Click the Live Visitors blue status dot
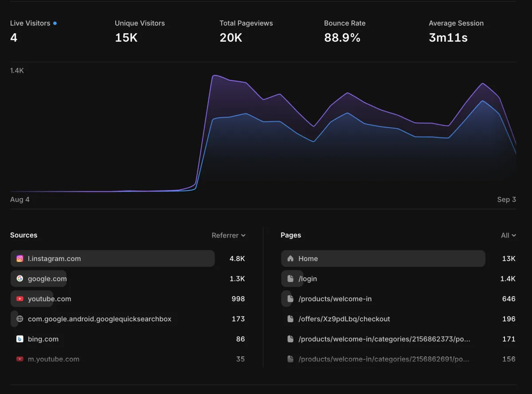532x394 pixels. [55, 23]
